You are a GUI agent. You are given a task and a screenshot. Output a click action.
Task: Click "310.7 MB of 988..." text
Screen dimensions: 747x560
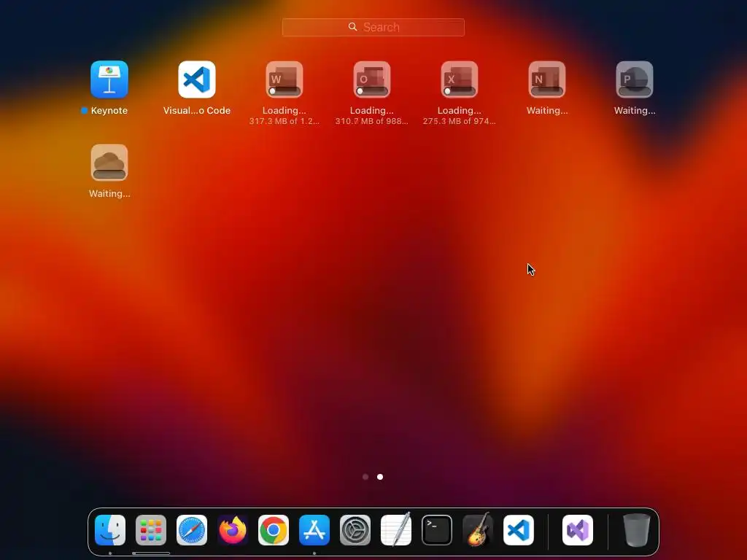point(372,122)
